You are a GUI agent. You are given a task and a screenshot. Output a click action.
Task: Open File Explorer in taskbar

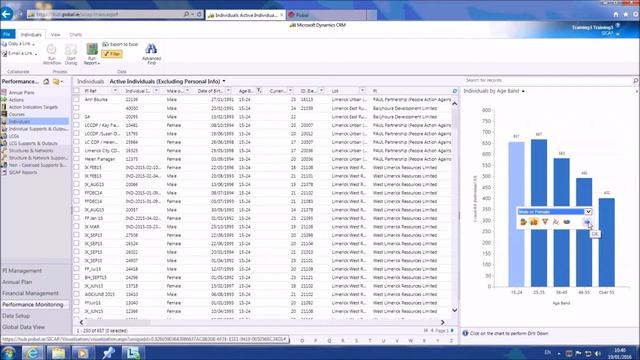tap(58, 353)
